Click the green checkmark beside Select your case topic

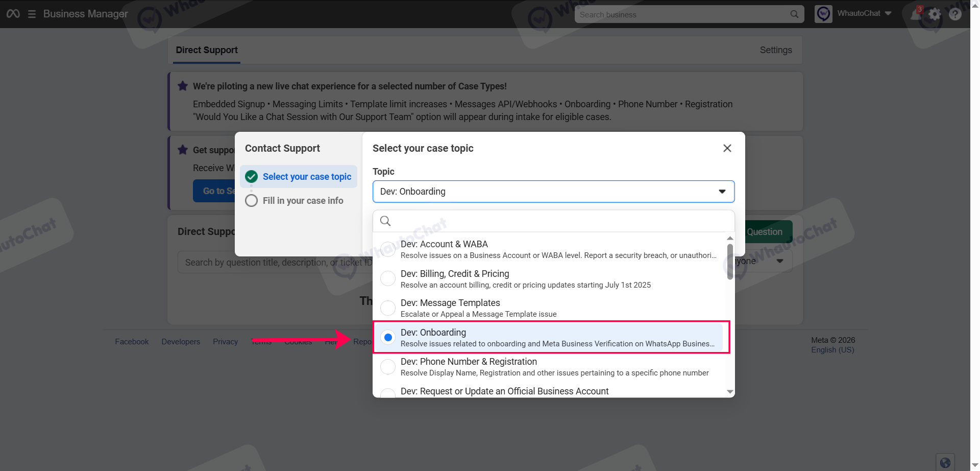(x=251, y=177)
